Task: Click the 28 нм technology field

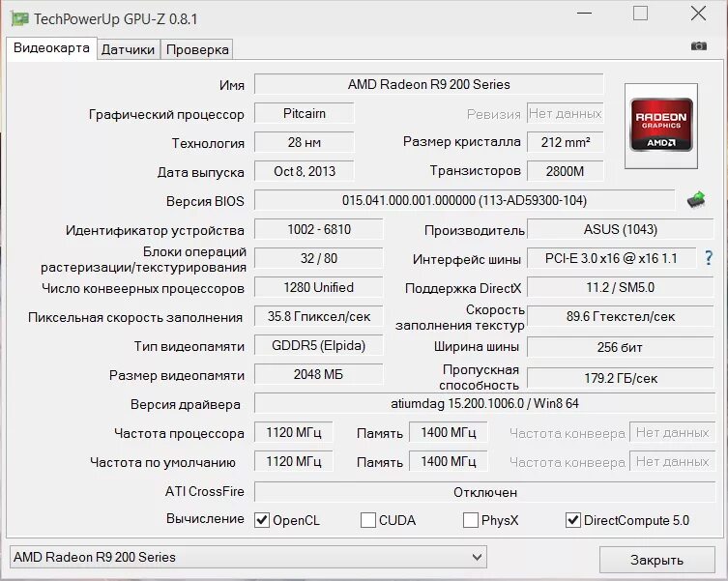Action: [x=305, y=142]
